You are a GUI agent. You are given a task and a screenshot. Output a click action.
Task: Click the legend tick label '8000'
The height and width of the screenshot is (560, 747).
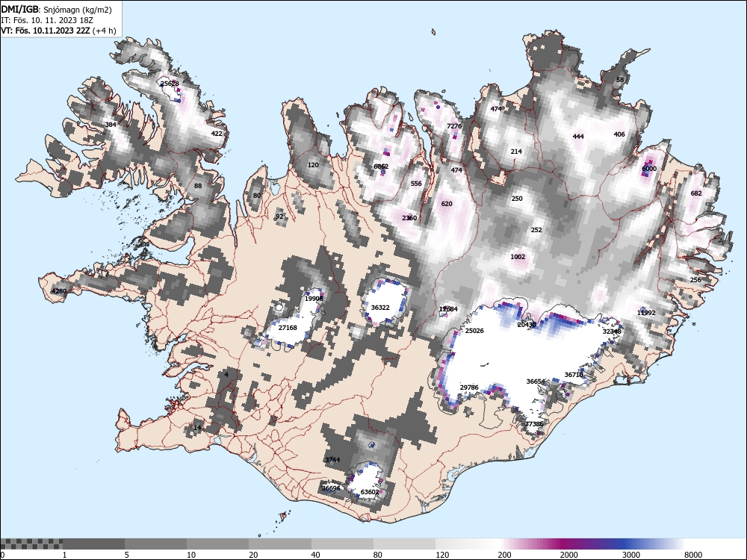point(693,555)
